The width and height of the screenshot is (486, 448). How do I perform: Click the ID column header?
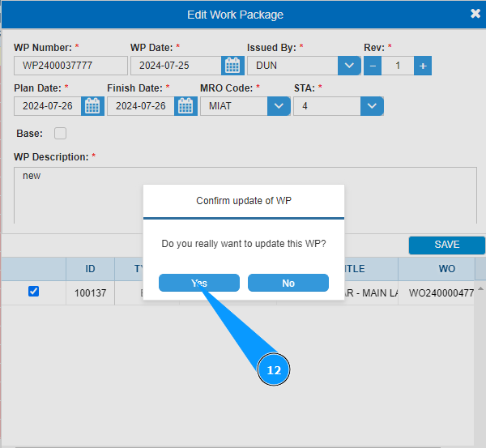pos(90,269)
